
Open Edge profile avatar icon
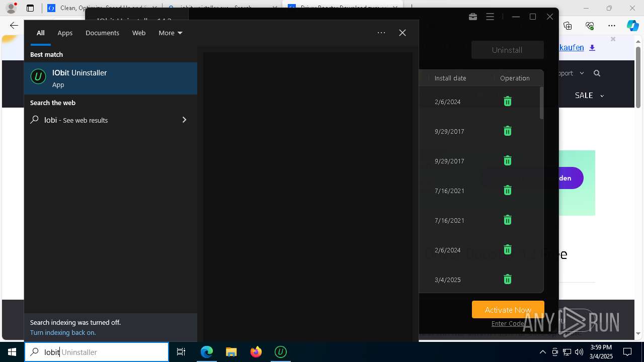[11, 8]
